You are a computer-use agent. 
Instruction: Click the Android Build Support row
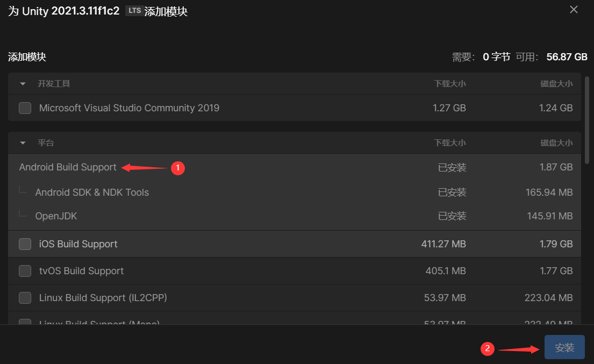point(68,167)
